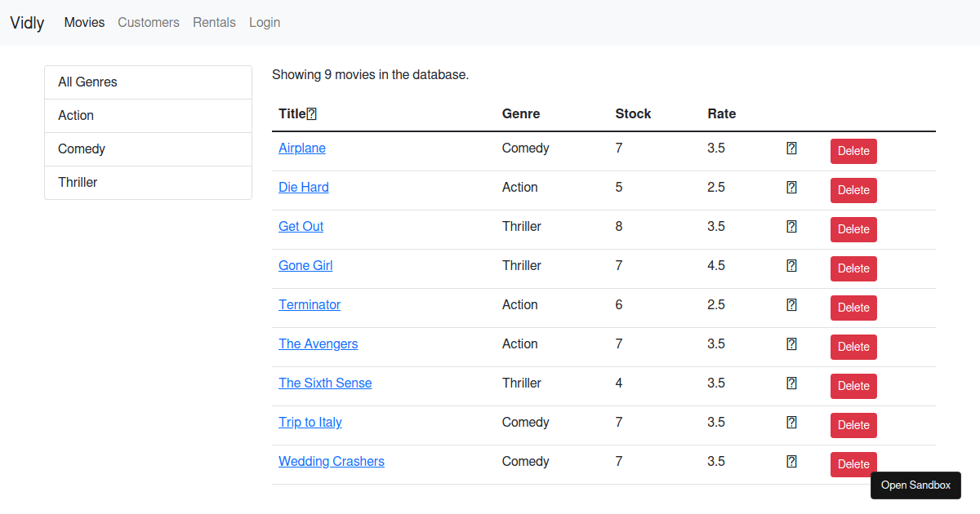Delete the Trip to Italy movie
The image size is (980, 514).
(853, 425)
